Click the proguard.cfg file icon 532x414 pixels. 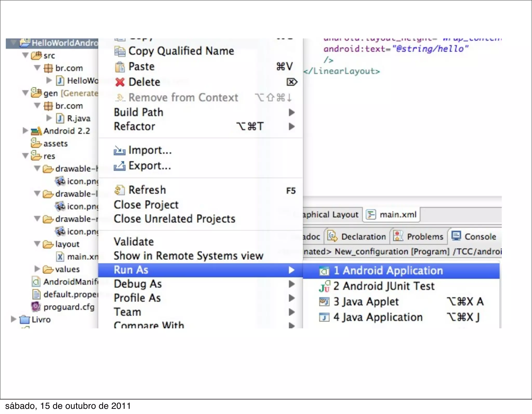click(x=36, y=307)
